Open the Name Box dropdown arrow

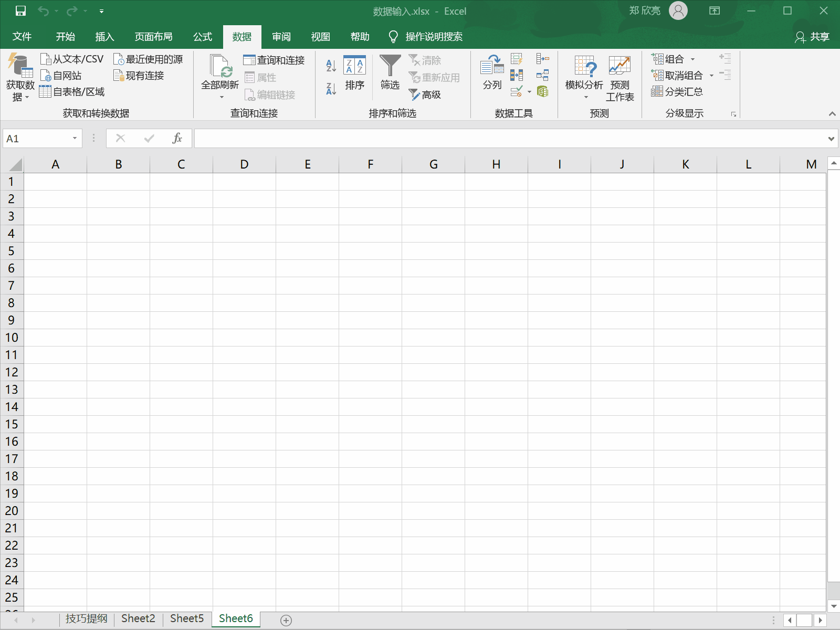click(75, 139)
